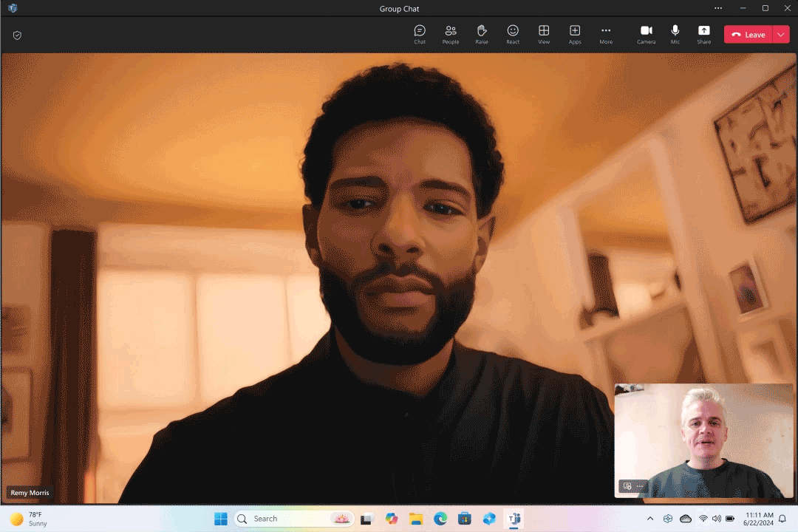The width and height of the screenshot is (798, 532).
Task: Show hidden system tray icons
Action: click(x=650, y=519)
